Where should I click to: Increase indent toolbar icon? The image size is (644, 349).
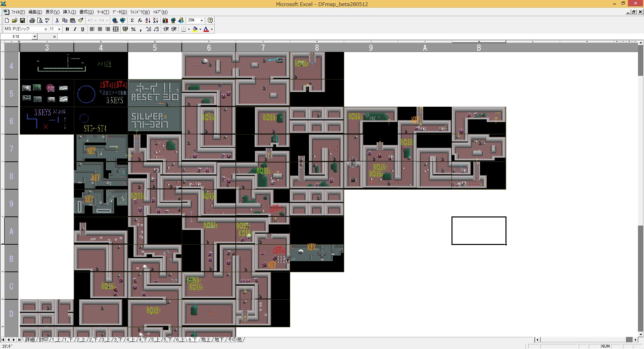point(174,29)
